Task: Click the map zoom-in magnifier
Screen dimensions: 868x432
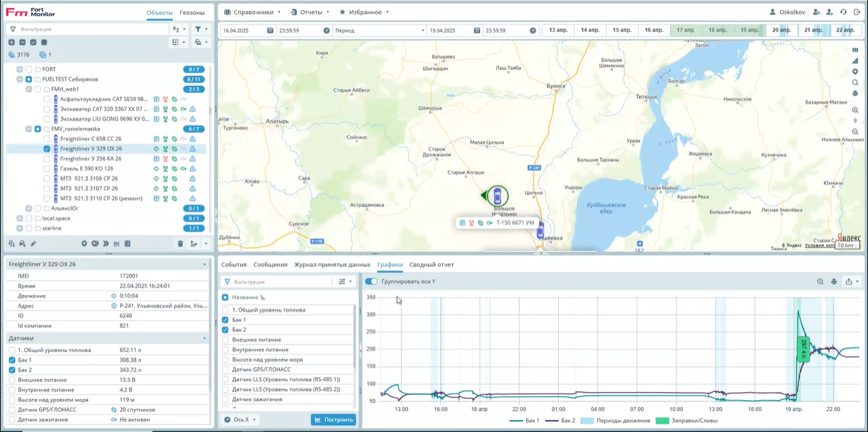Action: pyautogui.click(x=855, y=110)
